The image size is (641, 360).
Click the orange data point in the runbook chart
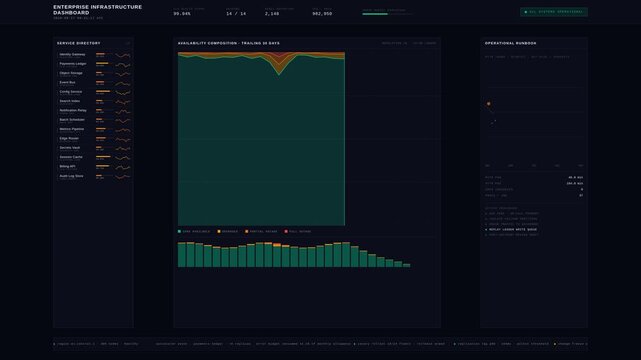point(489,104)
